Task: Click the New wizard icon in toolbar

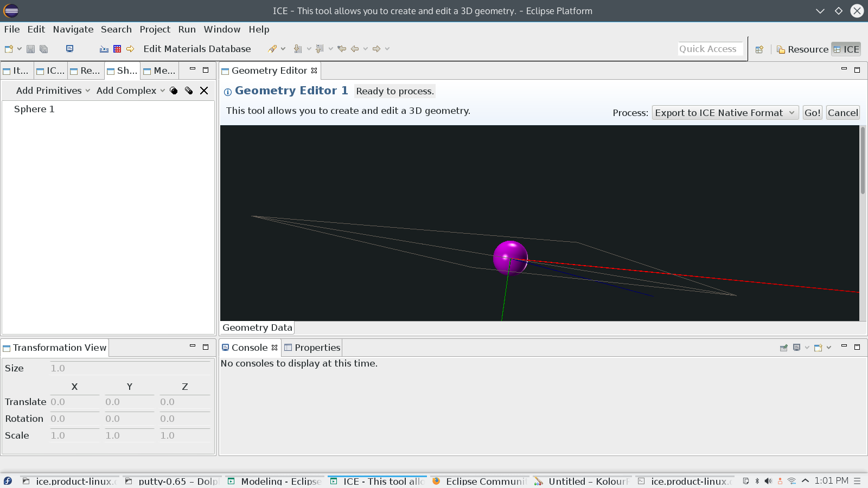Action: pyautogui.click(x=9, y=49)
